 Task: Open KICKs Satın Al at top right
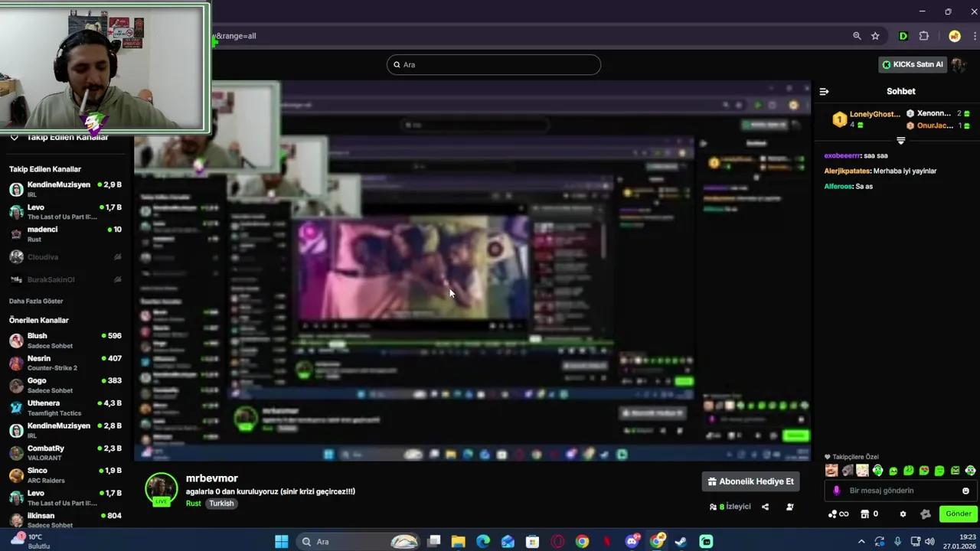913,64
